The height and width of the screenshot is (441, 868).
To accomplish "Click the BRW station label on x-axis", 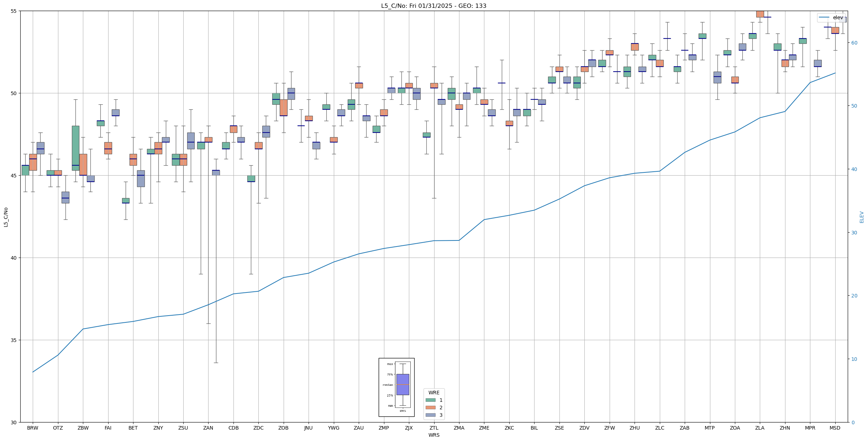I will pyautogui.click(x=32, y=428).
